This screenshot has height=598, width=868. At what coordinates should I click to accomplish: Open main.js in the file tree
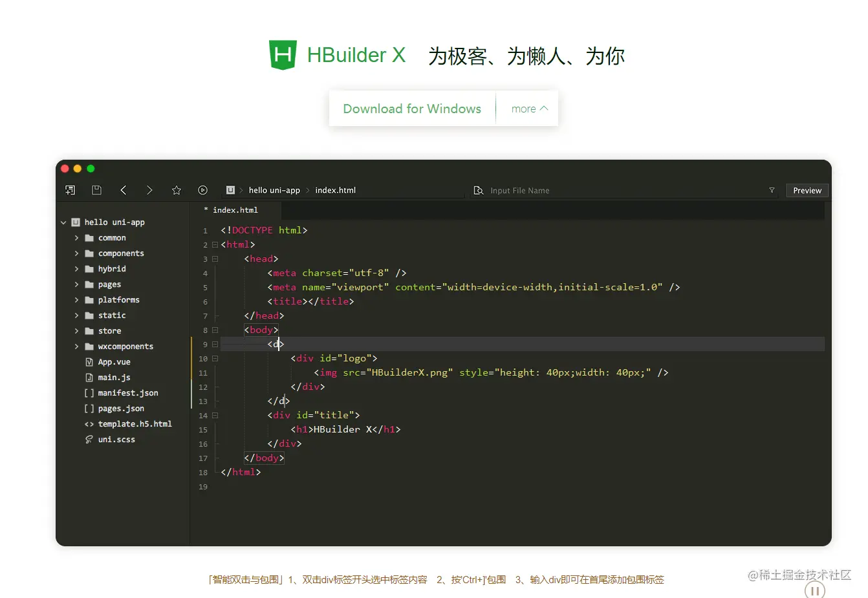(x=114, y=378)
